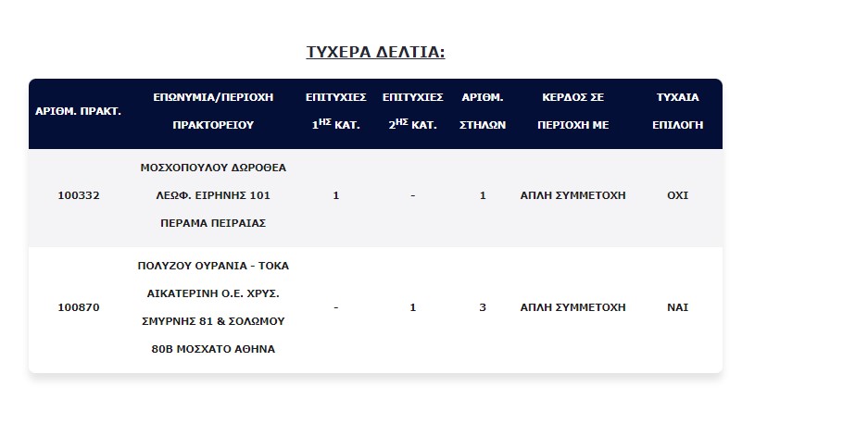Click the ΤΥΧΕΡΑ ΔΕΛΤΙΑ heading
Image resolution: width=868 pixels, height=436 pixels.
point(375,52)
